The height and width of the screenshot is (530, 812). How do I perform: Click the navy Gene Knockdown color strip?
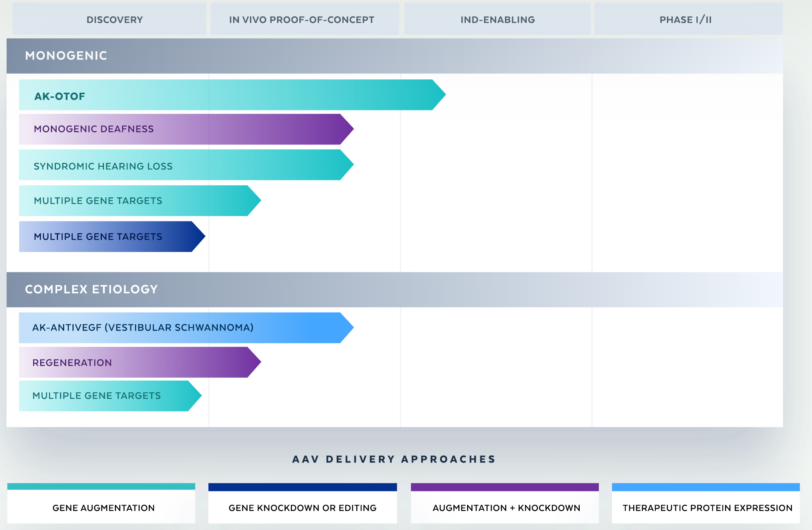[302, 487]
